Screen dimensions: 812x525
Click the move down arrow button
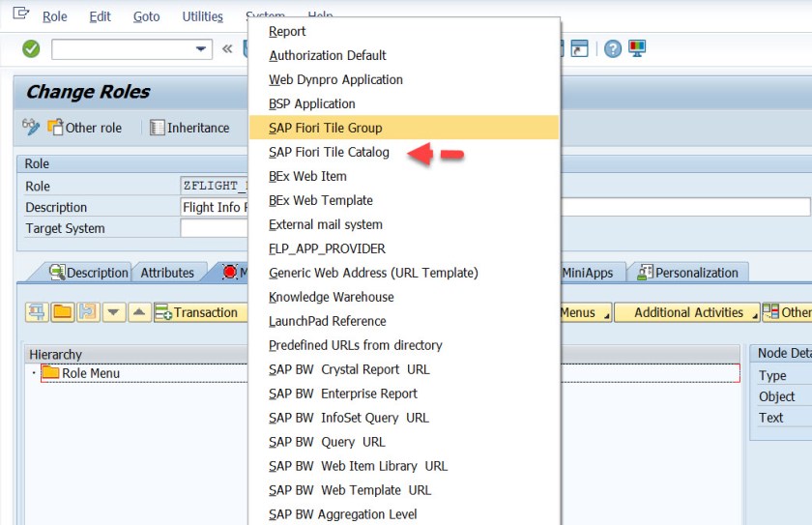(x=114, y=312)
